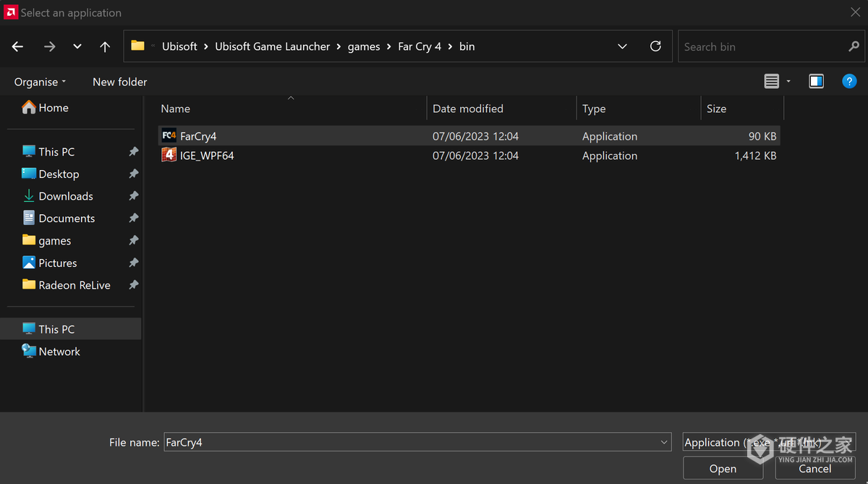
Task: Toggle the preview pane
Action: [x=816, y=82]
